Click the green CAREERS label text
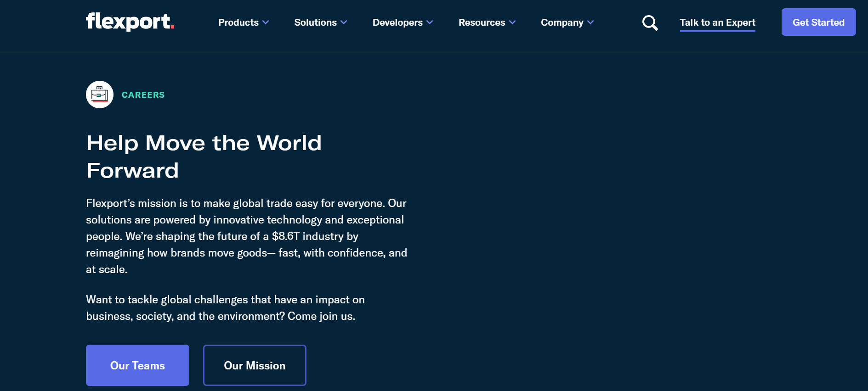Screen dimensions: 868x391 pyautogui.click(x=143, y=95)
